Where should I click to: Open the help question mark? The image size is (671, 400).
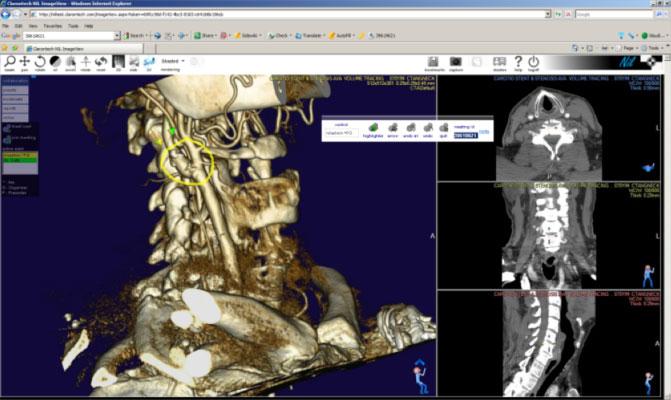(518, 63)
